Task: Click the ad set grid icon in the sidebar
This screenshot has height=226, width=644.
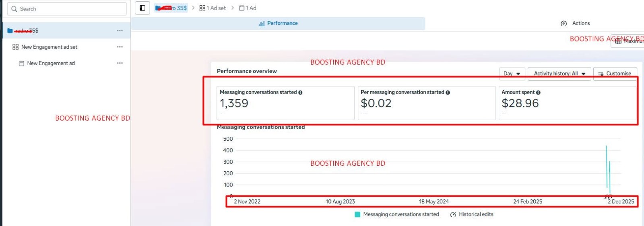Action: tap(16, 47)
